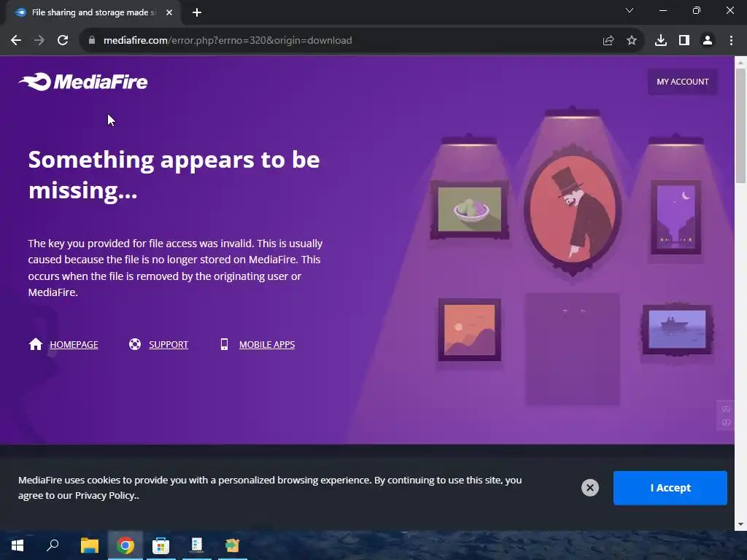747x560 pixels.
Task: Click the page vertical scrollbar thumb
Action: (741, 125)
